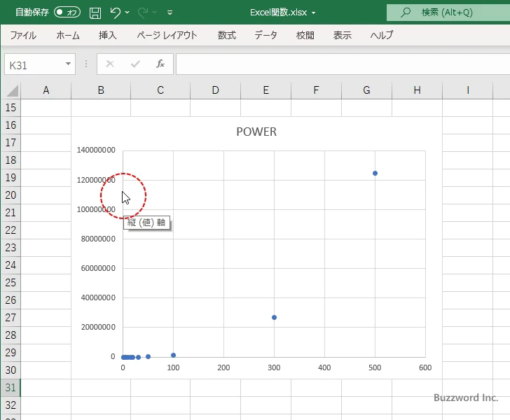Viewport: 510px width, 420px height.
Task: Click horizontal axis label 600
Action: tap(425, 367)
